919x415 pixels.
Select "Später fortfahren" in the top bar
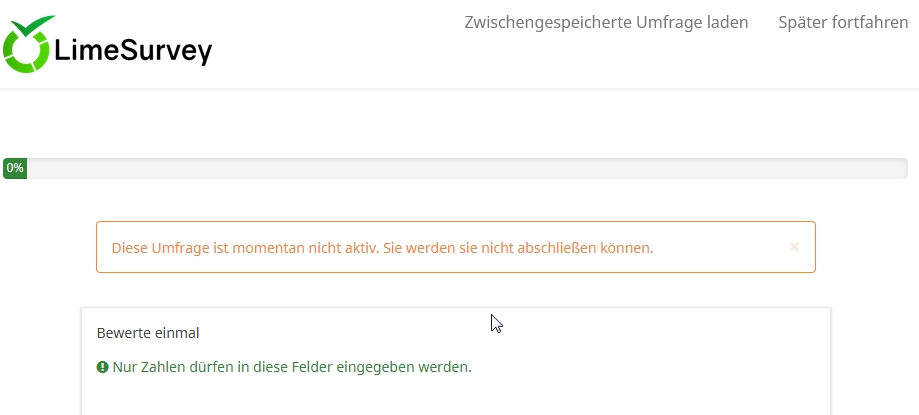click(843, 22)
